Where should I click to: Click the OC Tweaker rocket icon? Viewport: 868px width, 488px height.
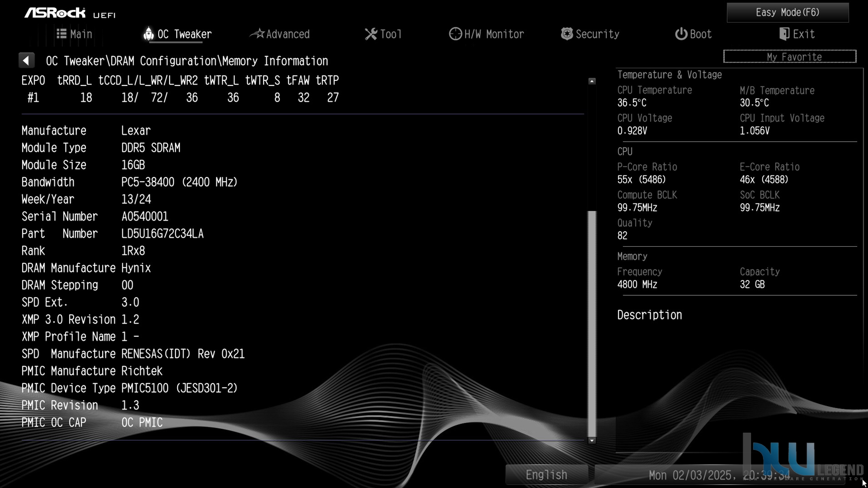148,34
